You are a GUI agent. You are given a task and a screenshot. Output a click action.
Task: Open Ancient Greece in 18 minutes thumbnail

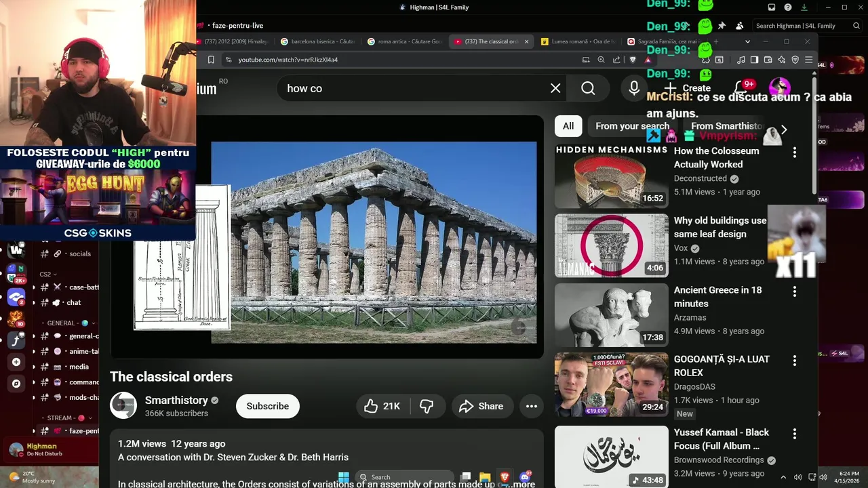point(611,315)
